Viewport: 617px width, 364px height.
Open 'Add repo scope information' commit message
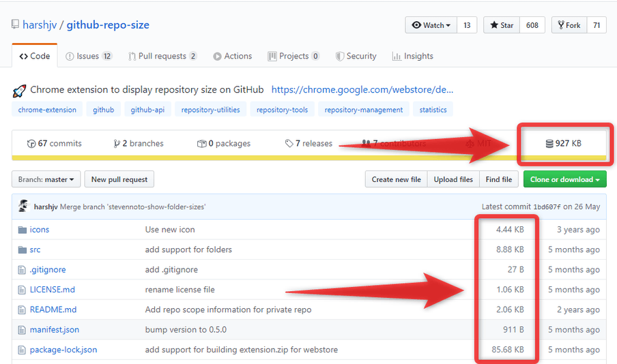(228, 309)
